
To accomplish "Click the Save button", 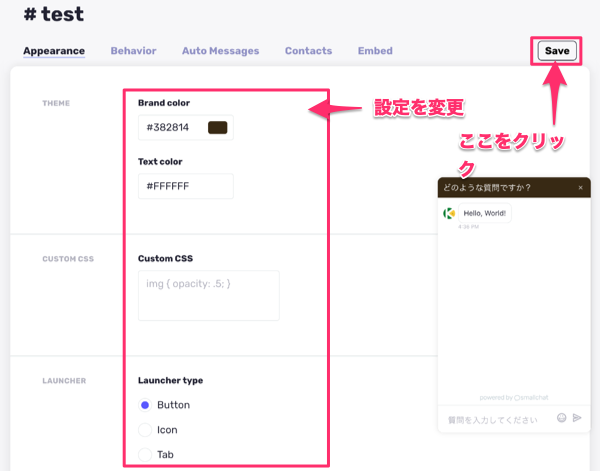I will (x=557, y=51).
